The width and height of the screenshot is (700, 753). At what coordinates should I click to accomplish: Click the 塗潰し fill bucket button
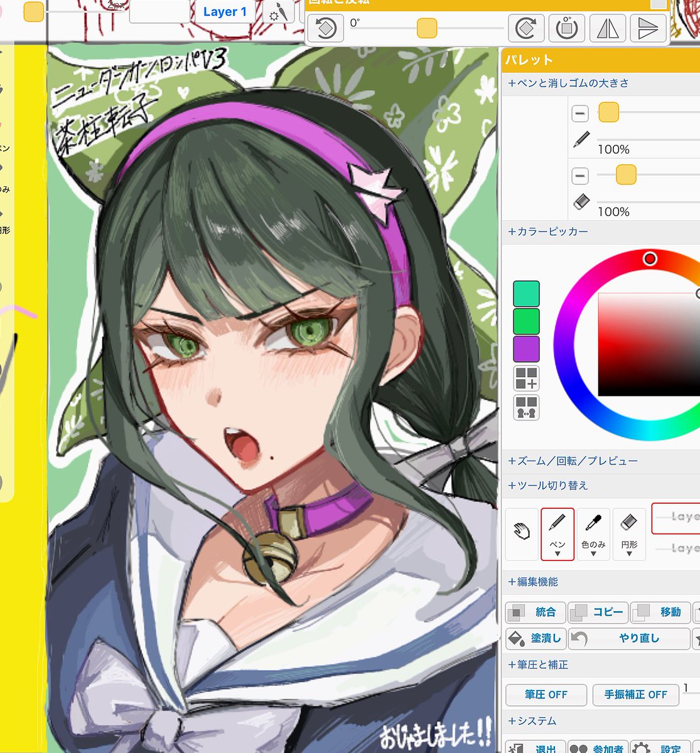pyautogui.click(x=536, y=638)
